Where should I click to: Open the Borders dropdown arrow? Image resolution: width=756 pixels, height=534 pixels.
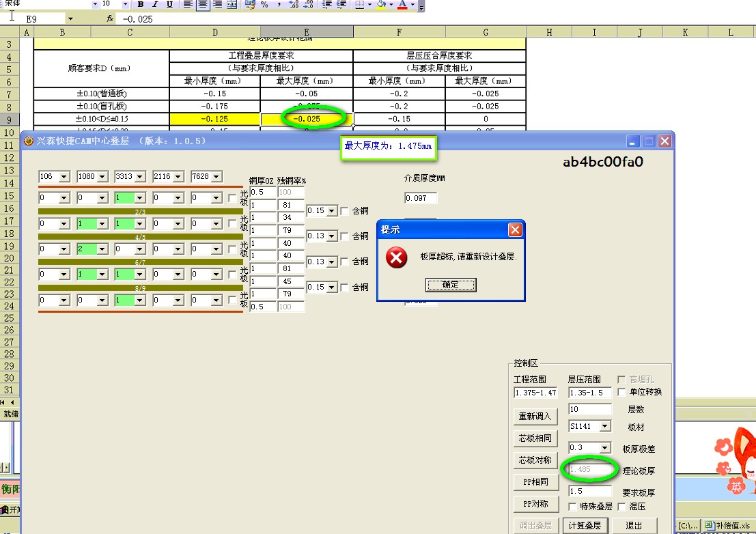(x=369, y=4)
